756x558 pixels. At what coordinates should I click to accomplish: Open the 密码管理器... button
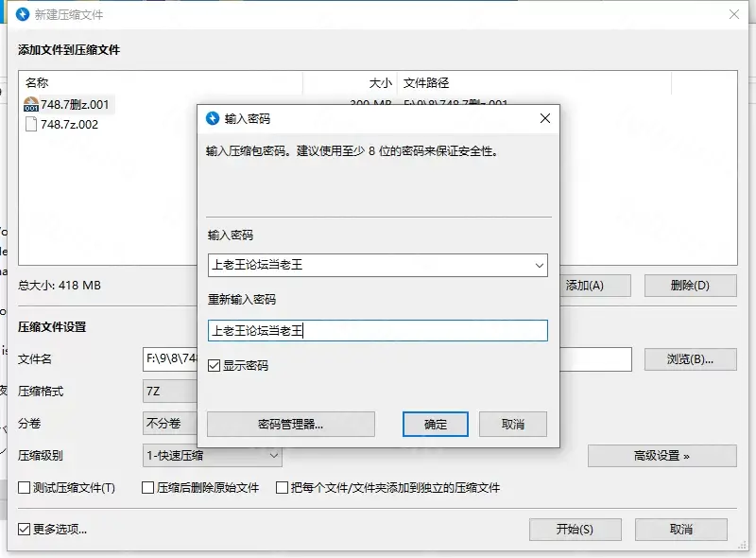pos(291,425)
